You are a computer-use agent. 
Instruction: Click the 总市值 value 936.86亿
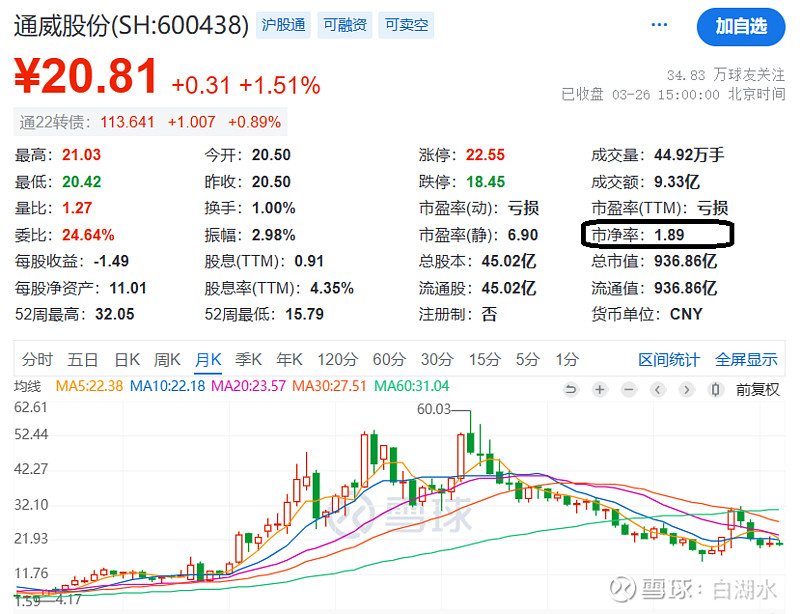point(685,261)
